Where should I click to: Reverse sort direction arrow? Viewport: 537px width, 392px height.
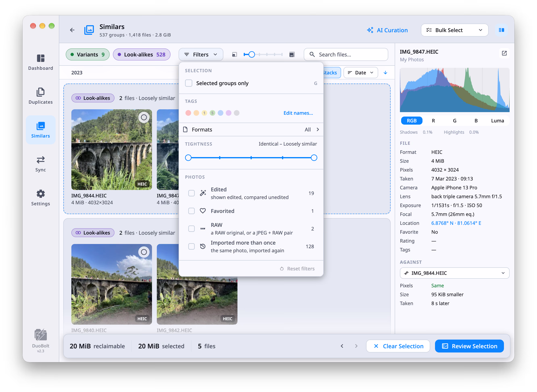385,73
